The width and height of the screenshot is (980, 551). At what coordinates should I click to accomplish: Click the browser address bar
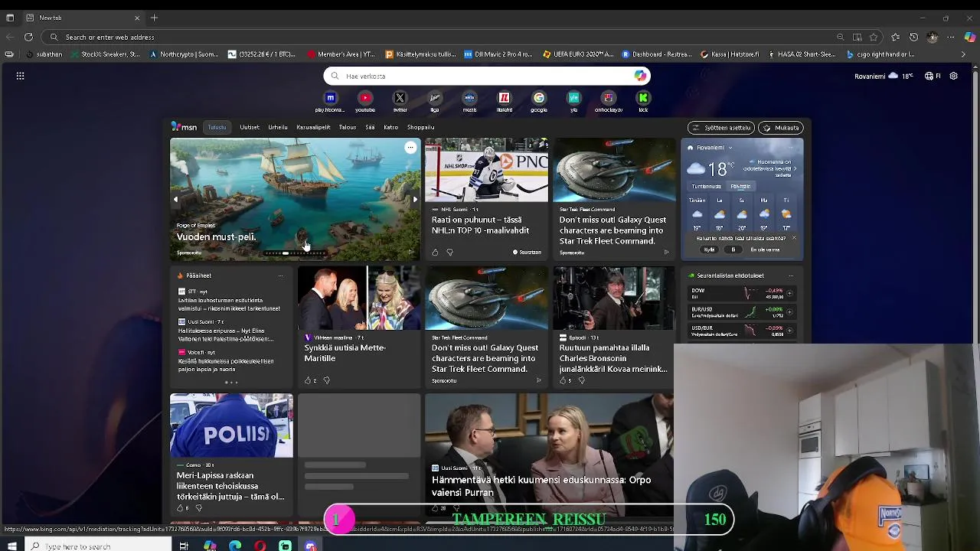click(440, 37)
